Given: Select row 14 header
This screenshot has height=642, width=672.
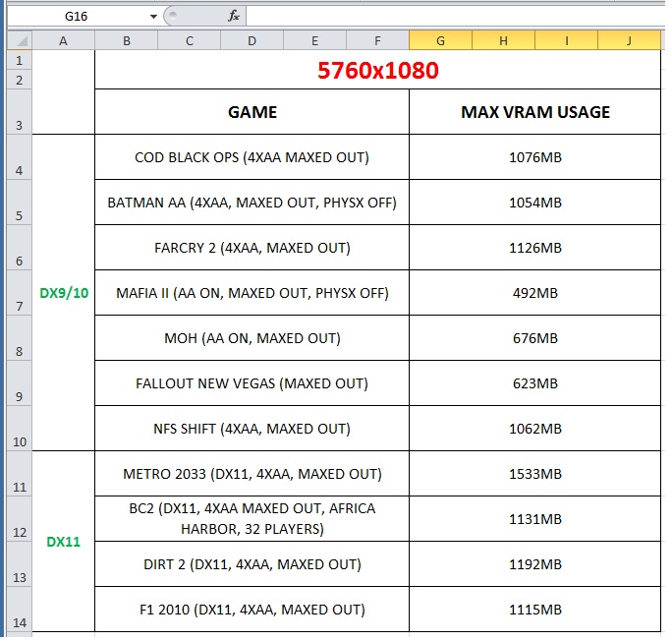Looking at the screenshot, I should (20, 610).
